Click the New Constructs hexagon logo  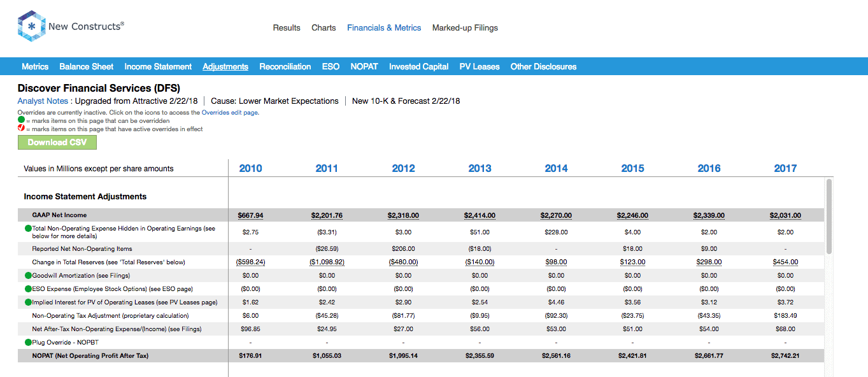(31, 26)
